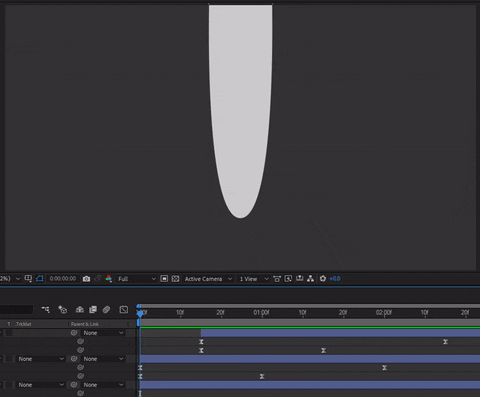Viewport: 480px width, 397px height.
Task: Enable motion blur for the composition
Action: pos(106,309)
